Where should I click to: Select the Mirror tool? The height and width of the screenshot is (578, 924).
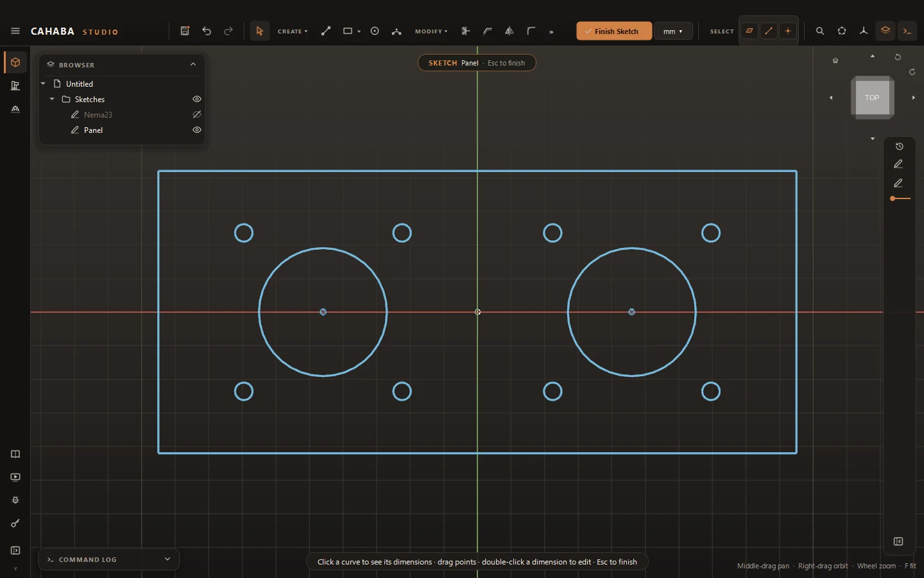click(509, 31)
